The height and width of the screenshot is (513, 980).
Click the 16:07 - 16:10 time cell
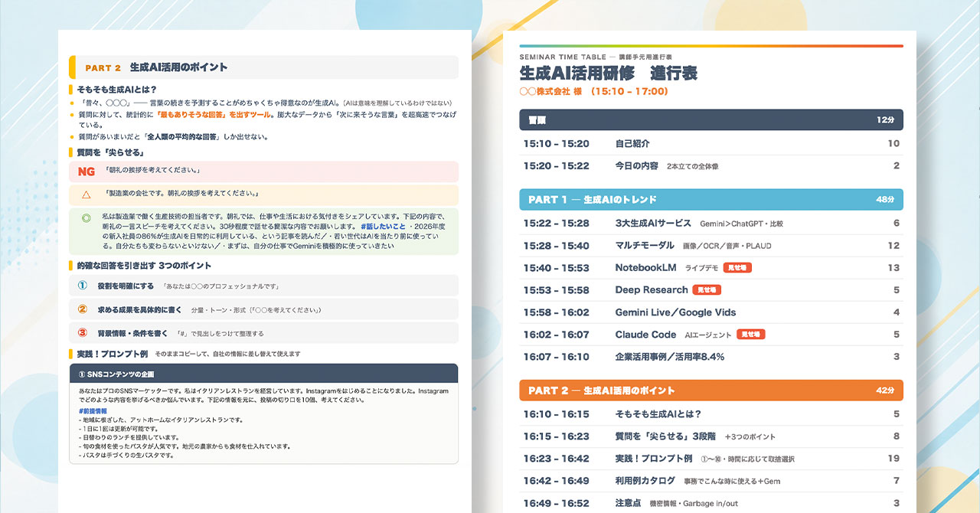pos(556,357)
